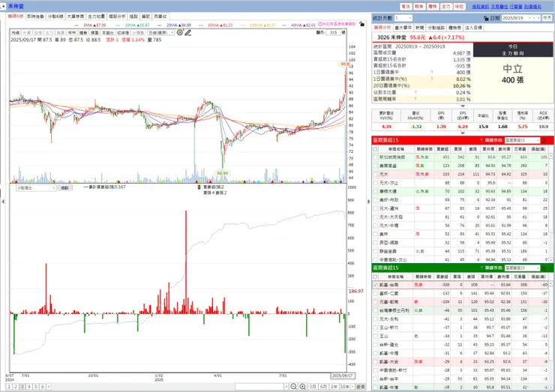Switch to 主力地圖 tab
Viewport: 555px width, 392px height.
96,16
